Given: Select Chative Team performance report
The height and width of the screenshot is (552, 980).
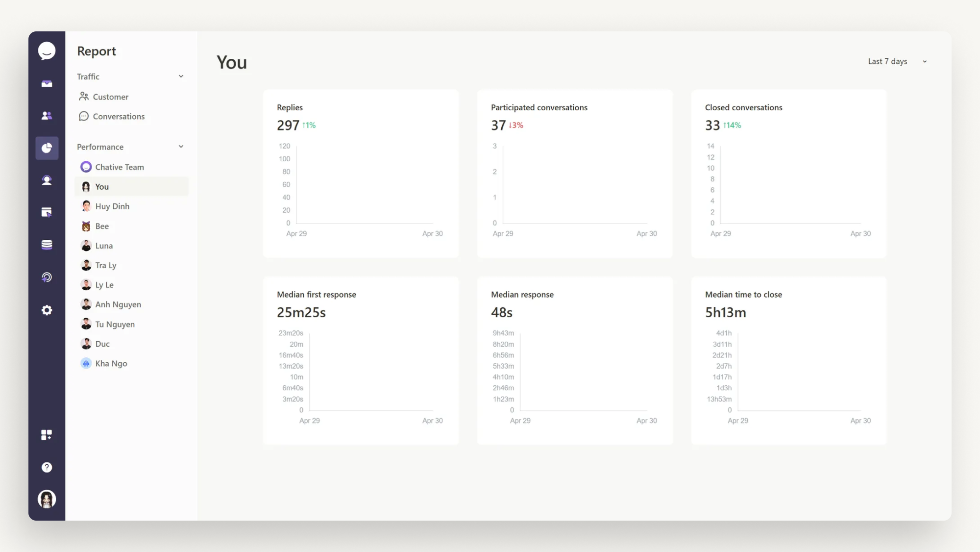Looking at the screenshot, I should (120, 167).
